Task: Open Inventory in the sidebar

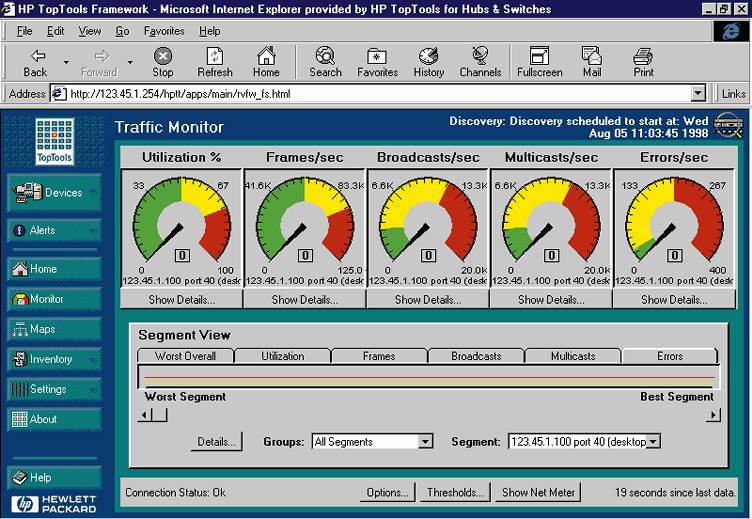Action: point(54,359)
